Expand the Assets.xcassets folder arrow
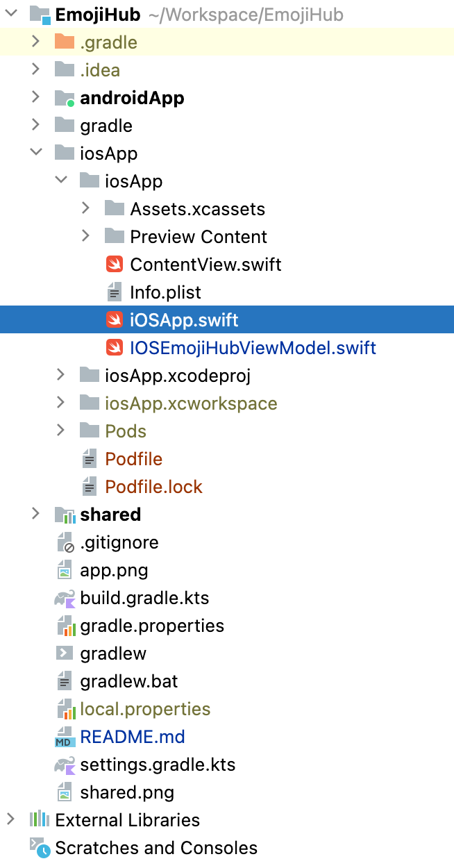The width and height of the screenshot is (454, 868). point(86,209)
